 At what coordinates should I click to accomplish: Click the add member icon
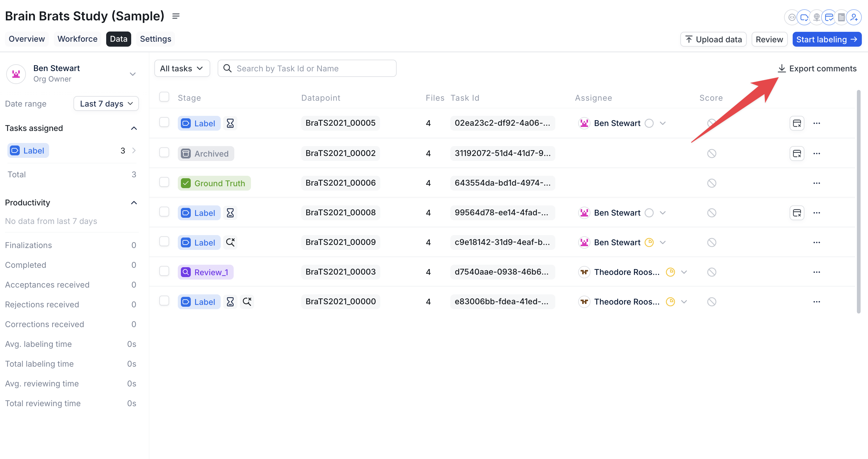(854, 17)
